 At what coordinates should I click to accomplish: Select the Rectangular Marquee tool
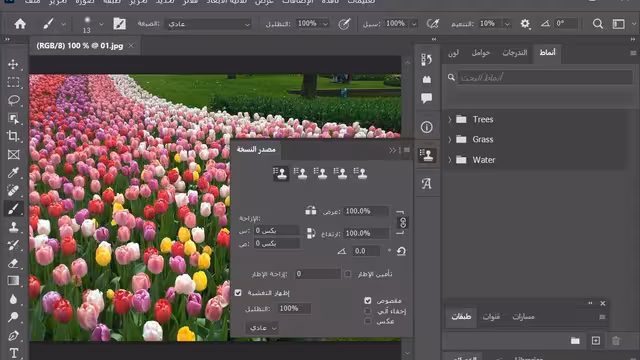13,82
